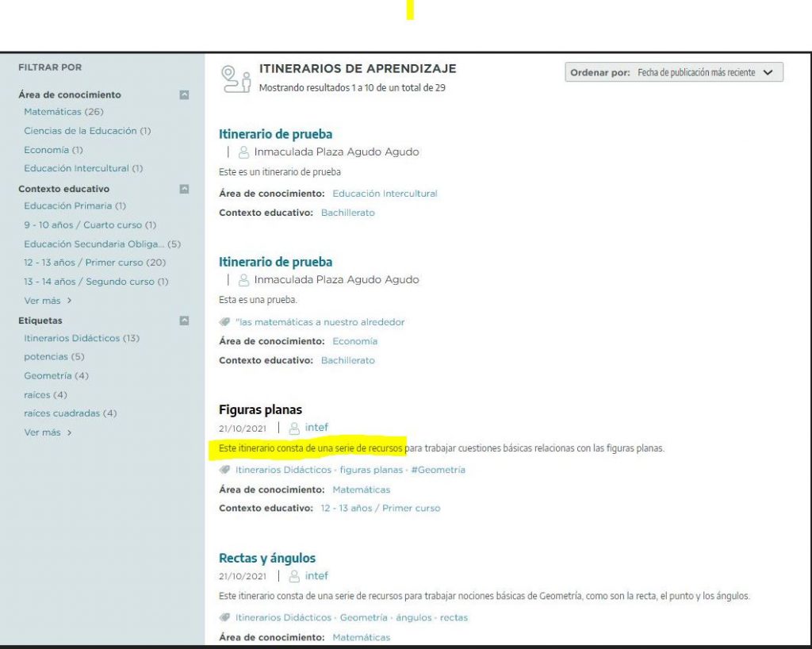This screenshot has height=649, width=812.
Task: Filter by tag Geometría (4)
Action: click(x=56, y=376)
